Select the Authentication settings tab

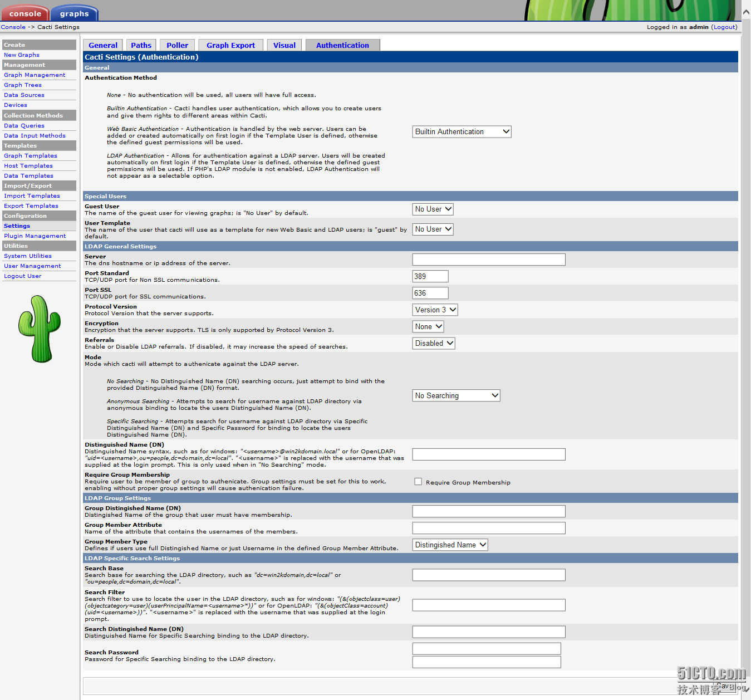pos(342,45)
